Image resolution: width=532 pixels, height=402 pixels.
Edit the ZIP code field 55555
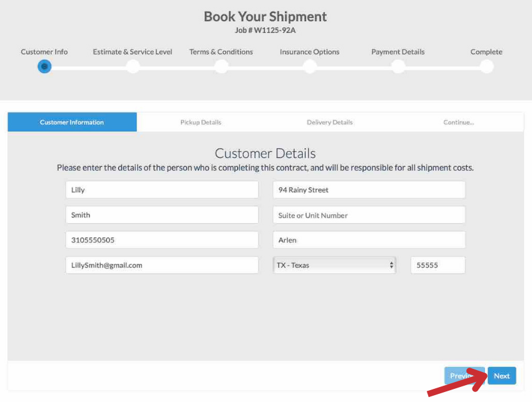click(437, 265)
